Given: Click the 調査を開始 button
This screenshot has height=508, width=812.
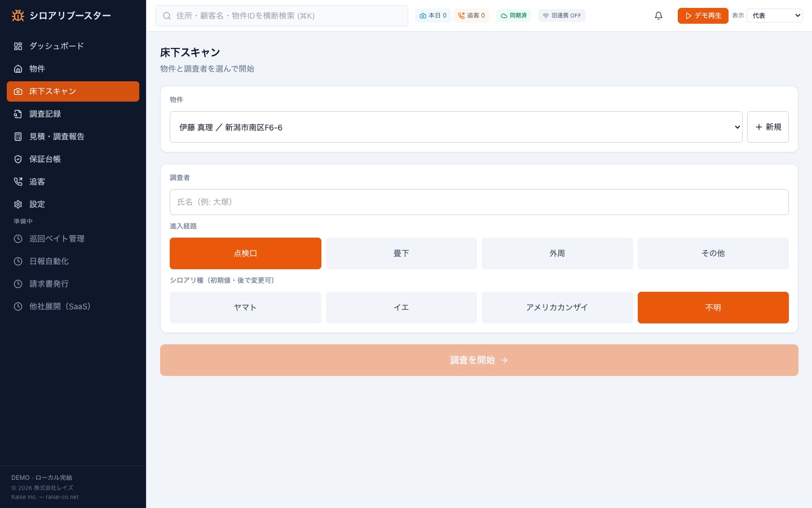Looking at the screenshot, I should coord(479,360).
